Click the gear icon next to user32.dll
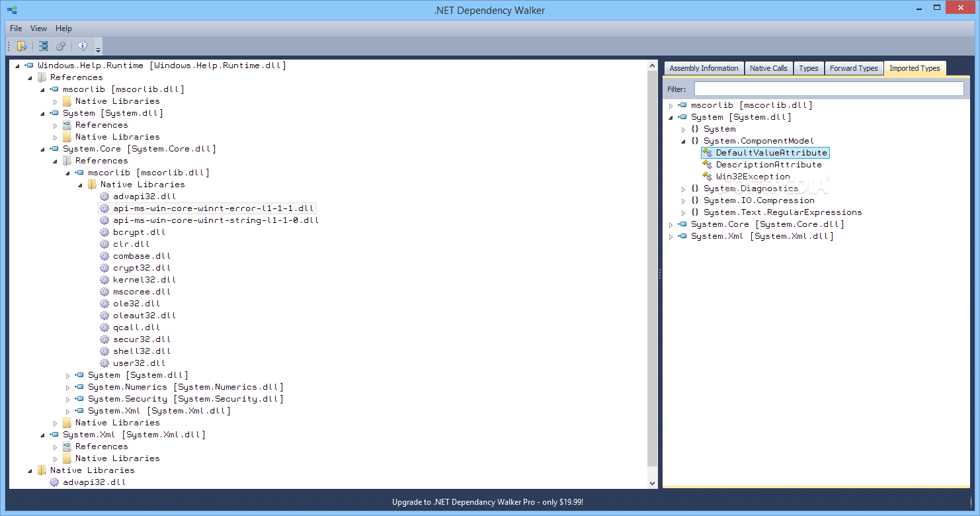Image resolution: width=980 pixels, height=516 pixels. pyautogui.click(x=104, y=363)
